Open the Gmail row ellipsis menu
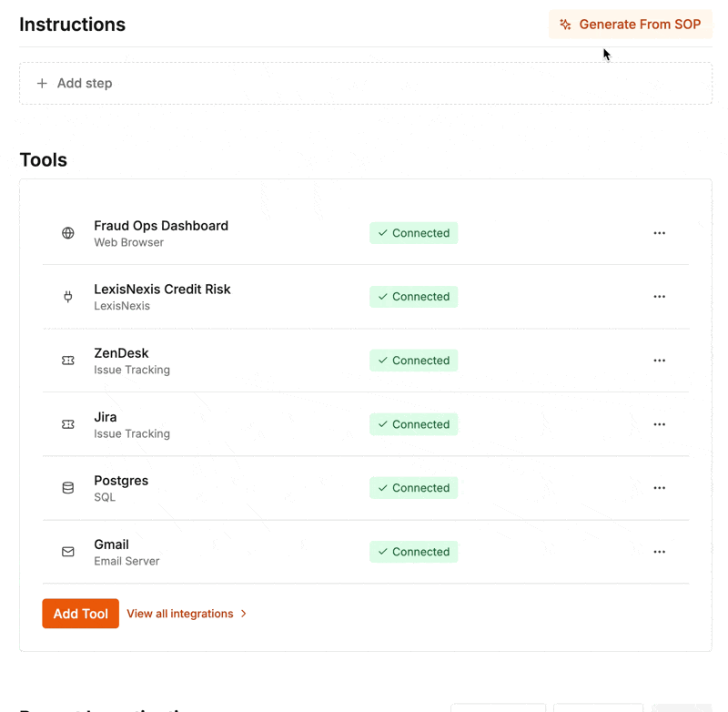Viewport: 728px width, 712px height. pos(660,552)
